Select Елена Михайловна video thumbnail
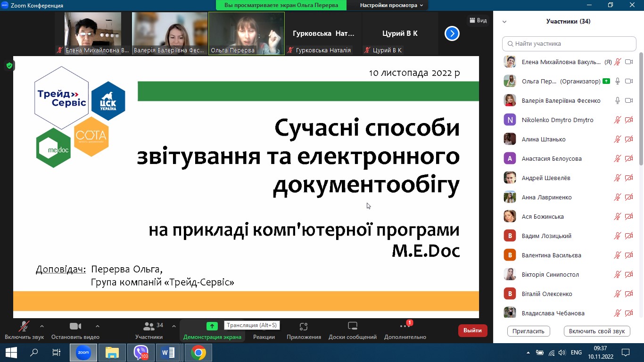The width and height of the screenshot is (644, 362). tap(92, 33)
